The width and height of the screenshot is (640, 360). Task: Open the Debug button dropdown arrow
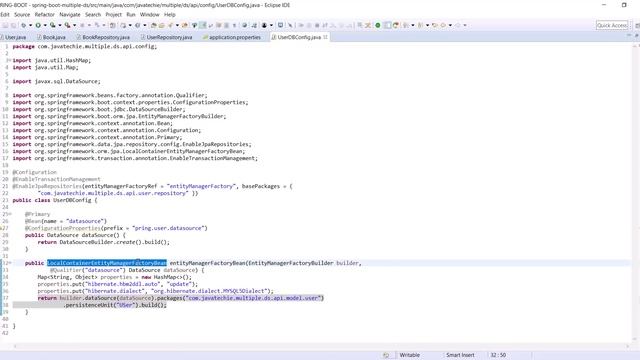point(30,25)
